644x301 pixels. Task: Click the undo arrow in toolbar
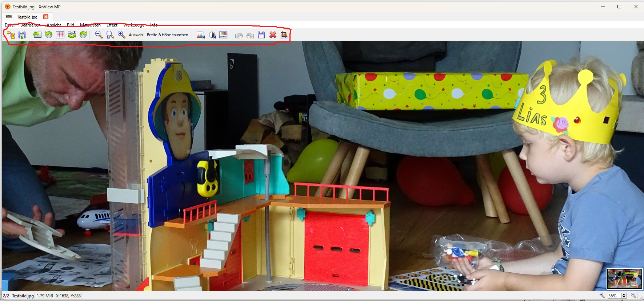click(x=239, y=35)
